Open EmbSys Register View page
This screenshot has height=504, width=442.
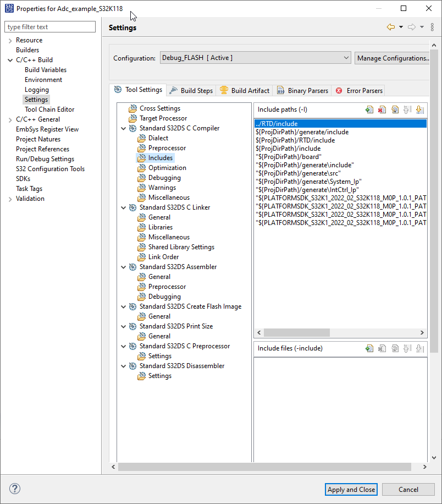click(x=47, y=129)
